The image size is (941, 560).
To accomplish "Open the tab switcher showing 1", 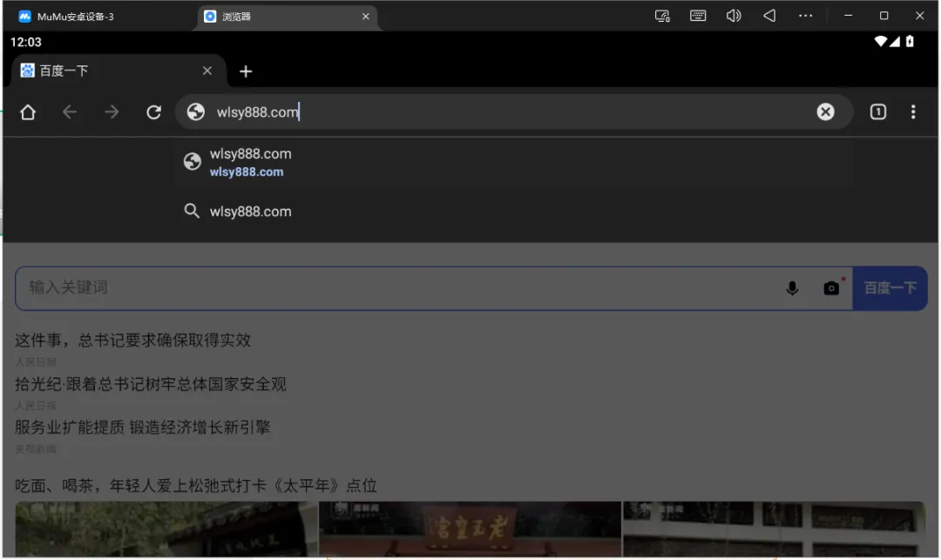I will [877, 111].
